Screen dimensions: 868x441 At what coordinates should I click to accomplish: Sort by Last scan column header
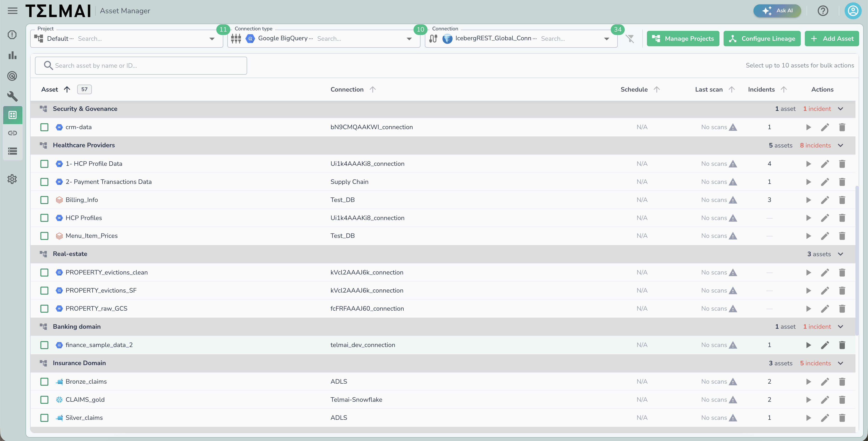tap(715, 89)
